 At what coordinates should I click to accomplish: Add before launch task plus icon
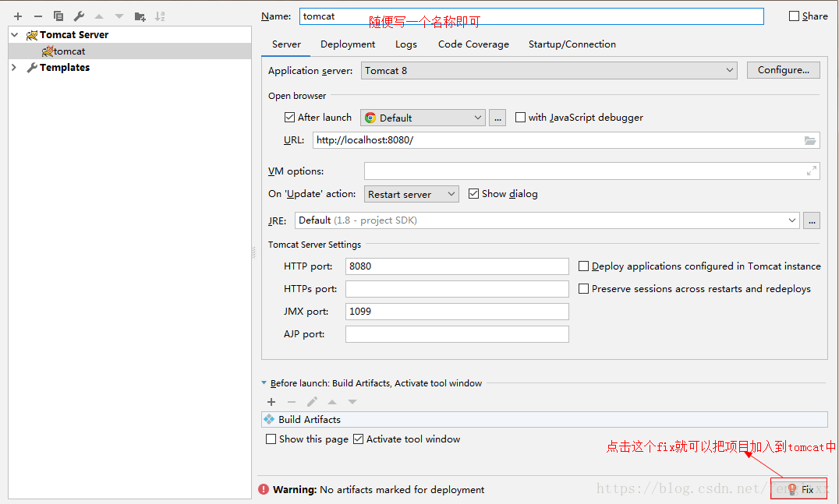click(x=271, y=402)
